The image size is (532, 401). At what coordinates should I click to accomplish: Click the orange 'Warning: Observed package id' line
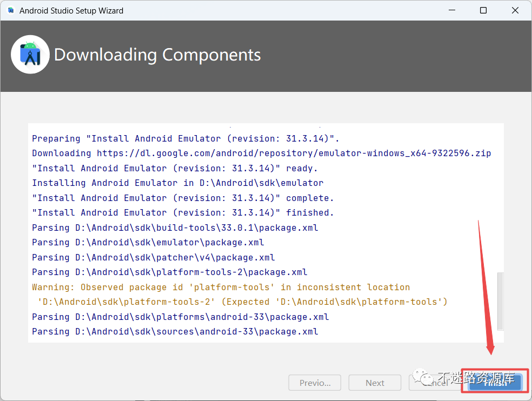(x=221, y=287)
